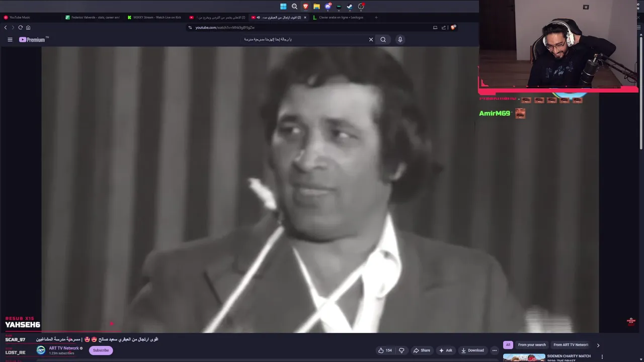Click the Brave browser taskbar icon
Image resolution: width=644 pixels, height=362 pixels.
[305, 7]
